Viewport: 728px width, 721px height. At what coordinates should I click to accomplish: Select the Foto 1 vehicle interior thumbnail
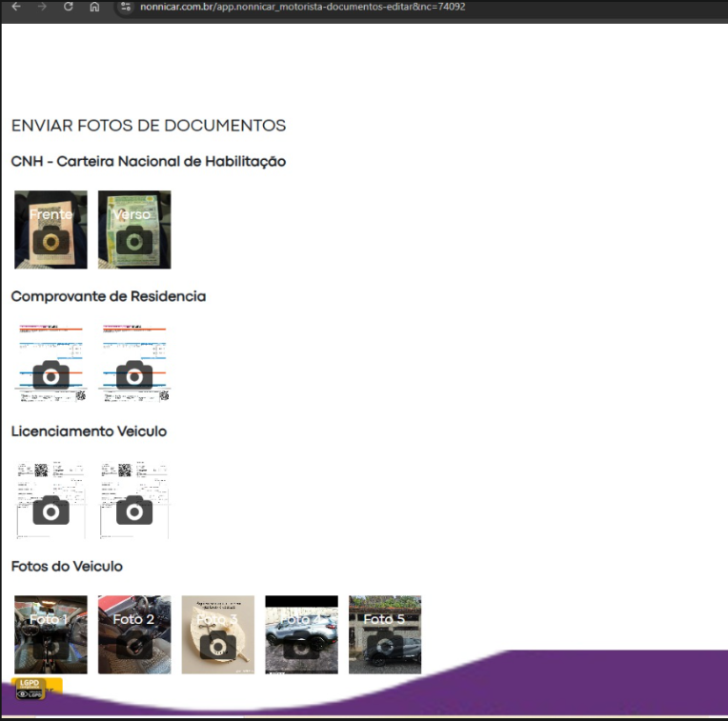tap(51, 634)
